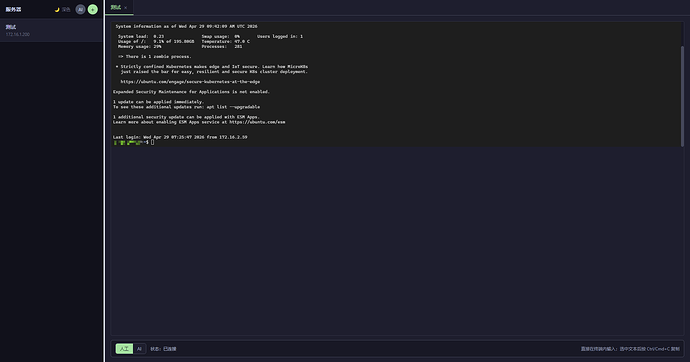This screenshot has width=690, height=362.
Task: Add a new server with green plus
Action: pos(92,9)
